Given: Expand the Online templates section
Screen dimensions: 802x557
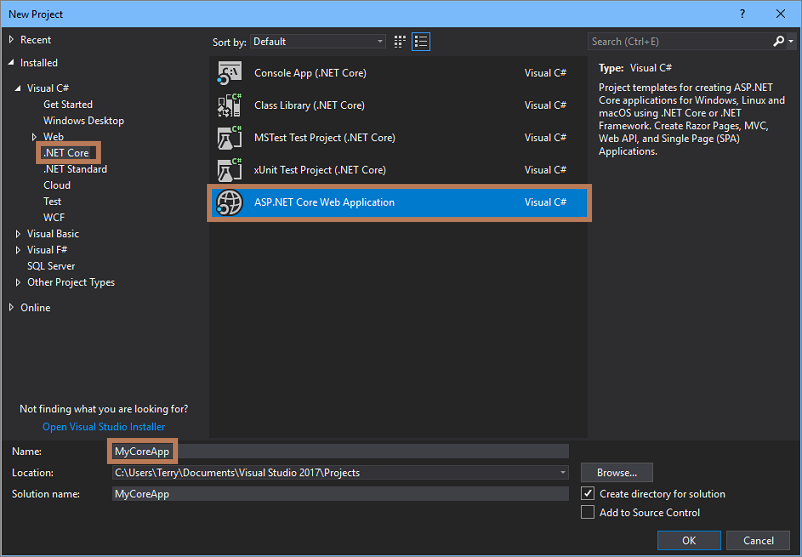Looking at the screenshot, I should [x=12, y=308].
